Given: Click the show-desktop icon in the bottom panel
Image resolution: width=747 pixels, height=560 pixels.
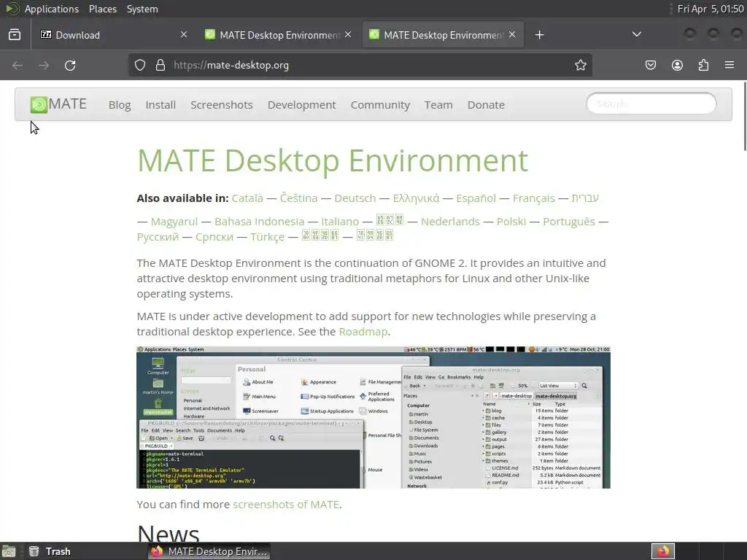Looking at the screenshot, I should pyautogui.click(x=9, y=551).
